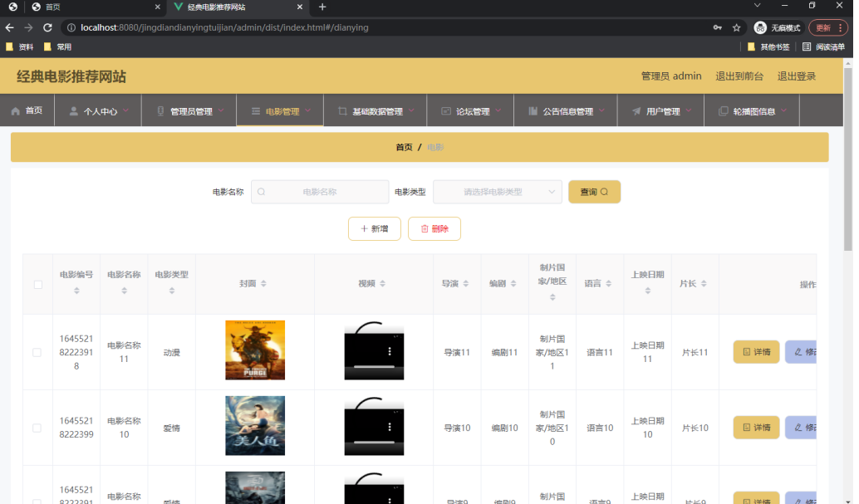This screenshot has width=859, height=504.
Task: Click the 无痕模式 incognito profile indicator
Action: point(777,27)
